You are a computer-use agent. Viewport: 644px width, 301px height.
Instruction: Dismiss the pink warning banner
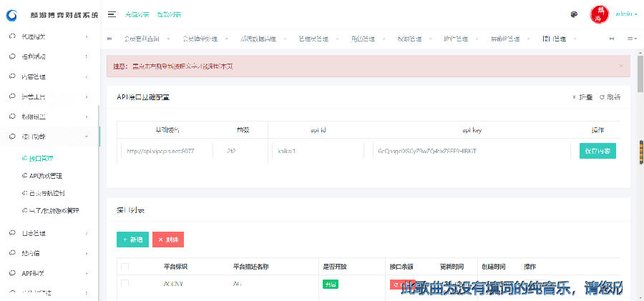point(620,66)
